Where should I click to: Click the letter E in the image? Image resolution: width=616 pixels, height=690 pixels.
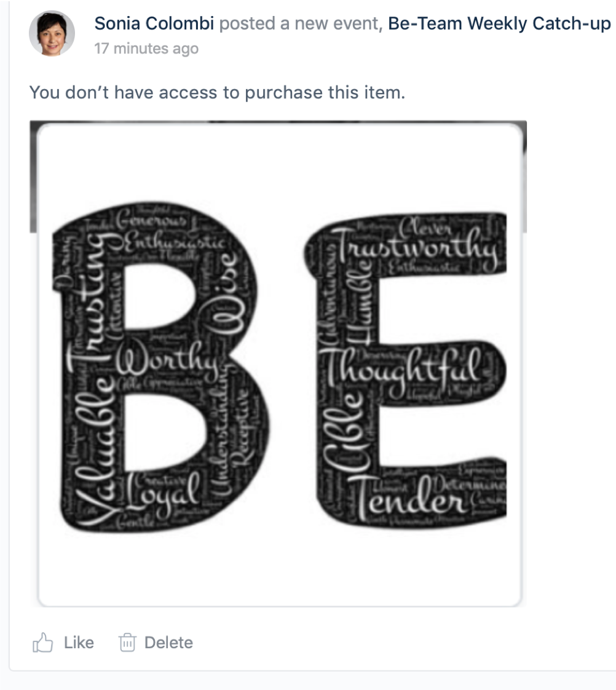point(405,370)
